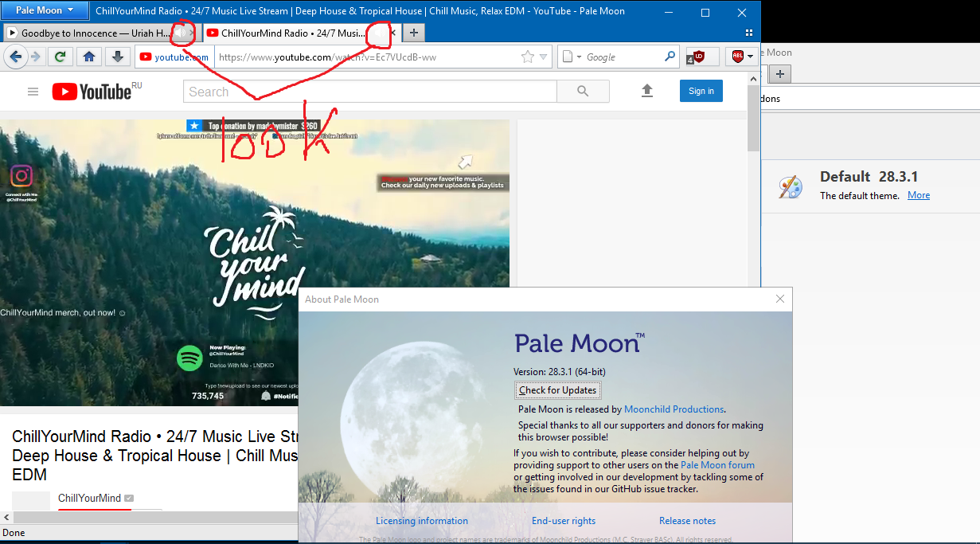980x544 pixels.
Task: Open Release notes link
Action: coord(687,521)
